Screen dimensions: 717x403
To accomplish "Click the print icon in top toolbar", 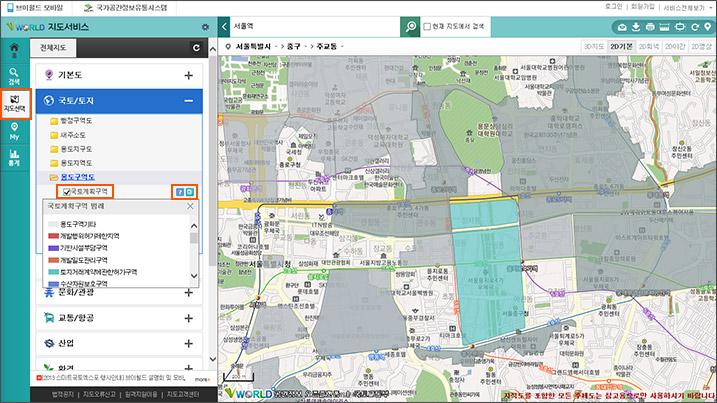I will point(650,27).
